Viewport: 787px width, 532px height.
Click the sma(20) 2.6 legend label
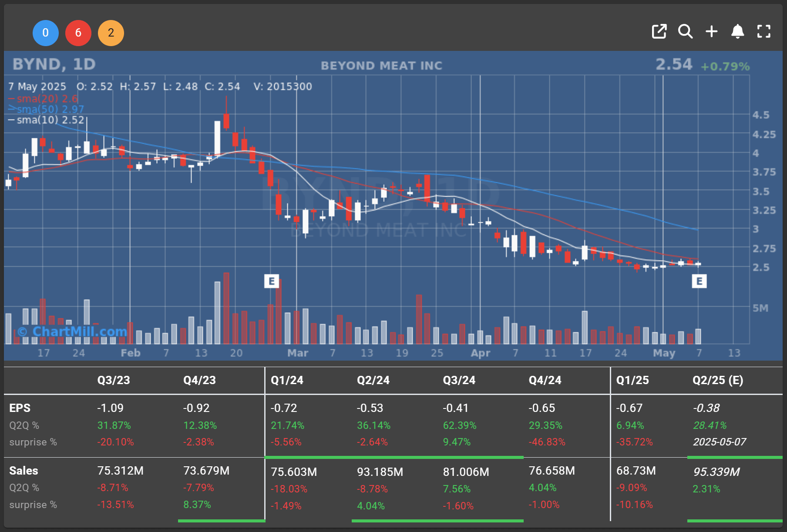(x=47, y=99)
